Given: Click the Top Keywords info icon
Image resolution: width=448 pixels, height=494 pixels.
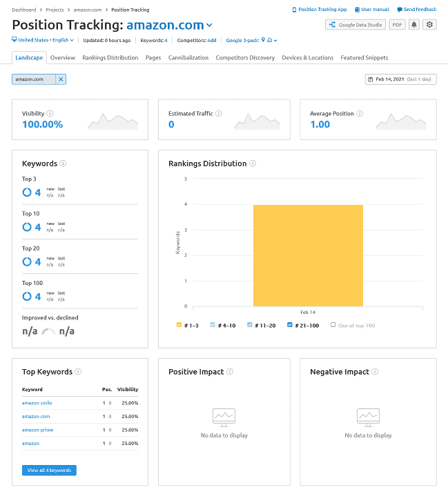Looking at the screenshot, I should [x=78, y=371].
